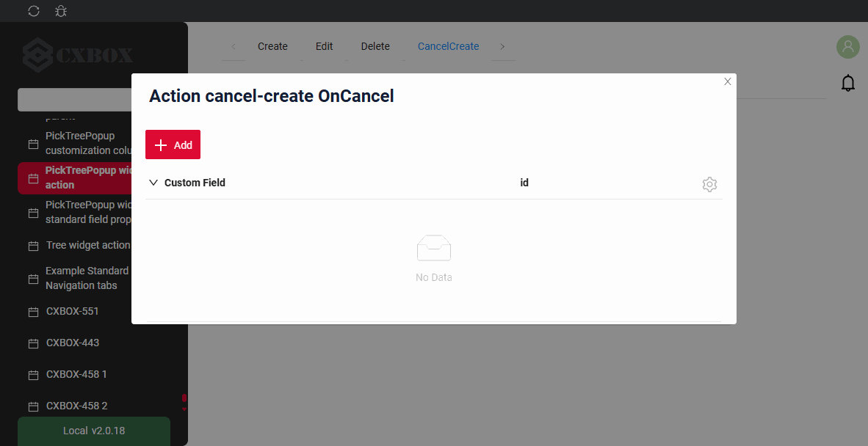
Task: Open table settings gear icon
Action: pos(709,184)
